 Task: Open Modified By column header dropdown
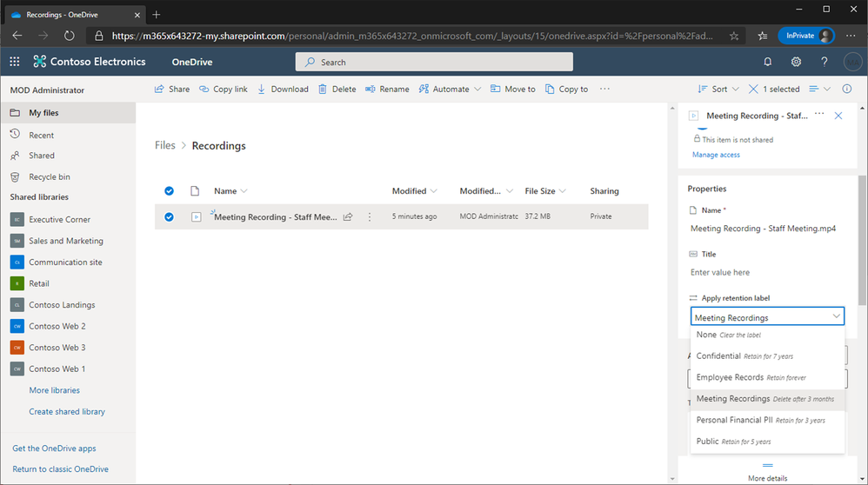click(x=486, y=191)
